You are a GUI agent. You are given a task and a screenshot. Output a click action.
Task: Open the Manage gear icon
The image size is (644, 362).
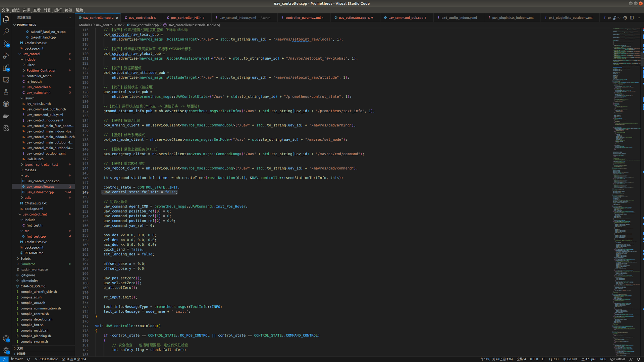[6, 351]
